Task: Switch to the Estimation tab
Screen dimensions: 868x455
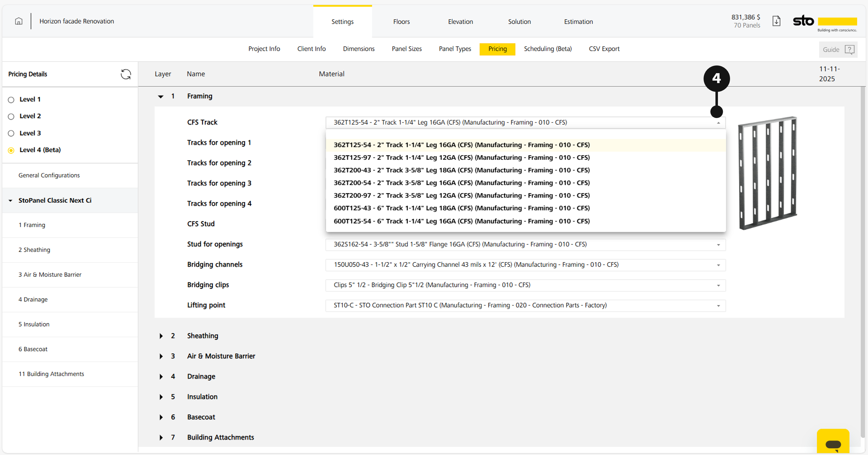Action: pos(578,21)
